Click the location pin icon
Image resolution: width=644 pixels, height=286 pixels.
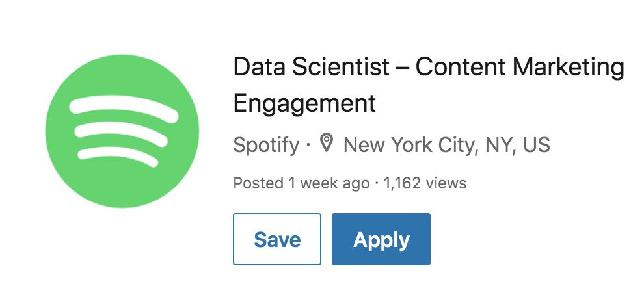(326, 143)
